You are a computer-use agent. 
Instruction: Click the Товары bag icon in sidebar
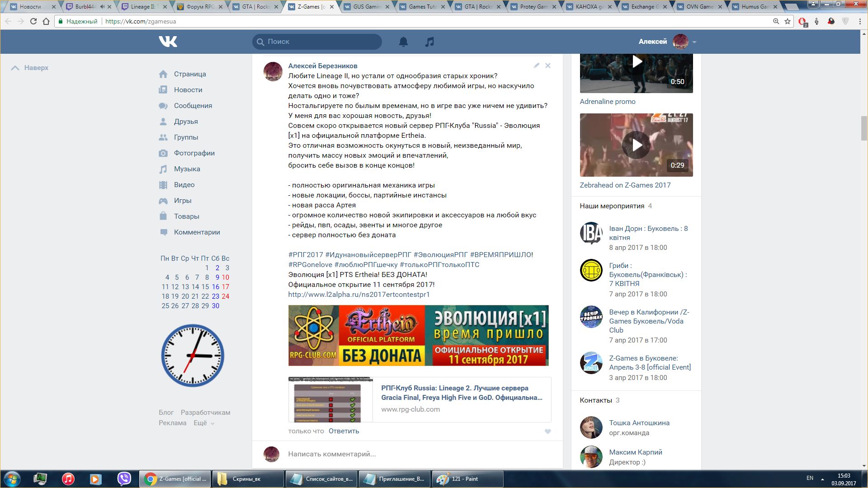coord(163,216)
